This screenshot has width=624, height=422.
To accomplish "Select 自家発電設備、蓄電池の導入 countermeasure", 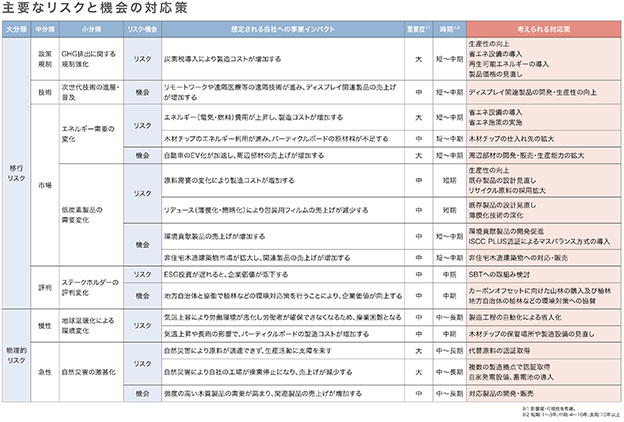I will (511, 377).
